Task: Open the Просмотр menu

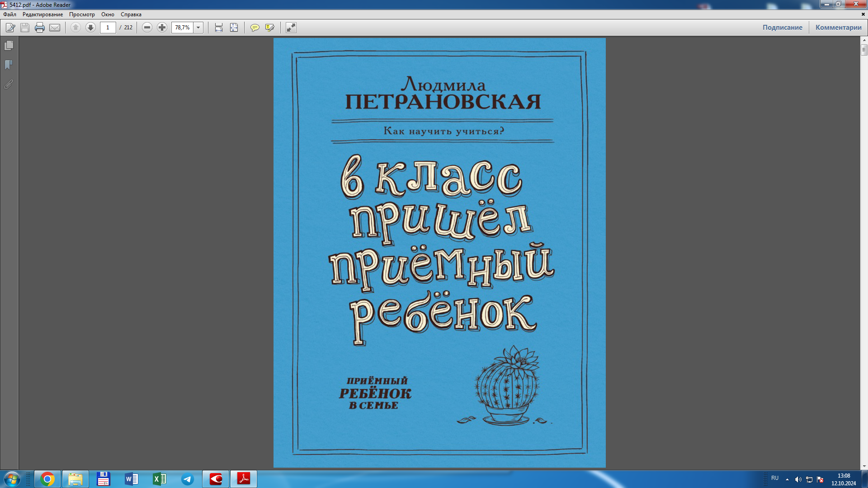Action: pyautogui.click(x=82, y=14)
